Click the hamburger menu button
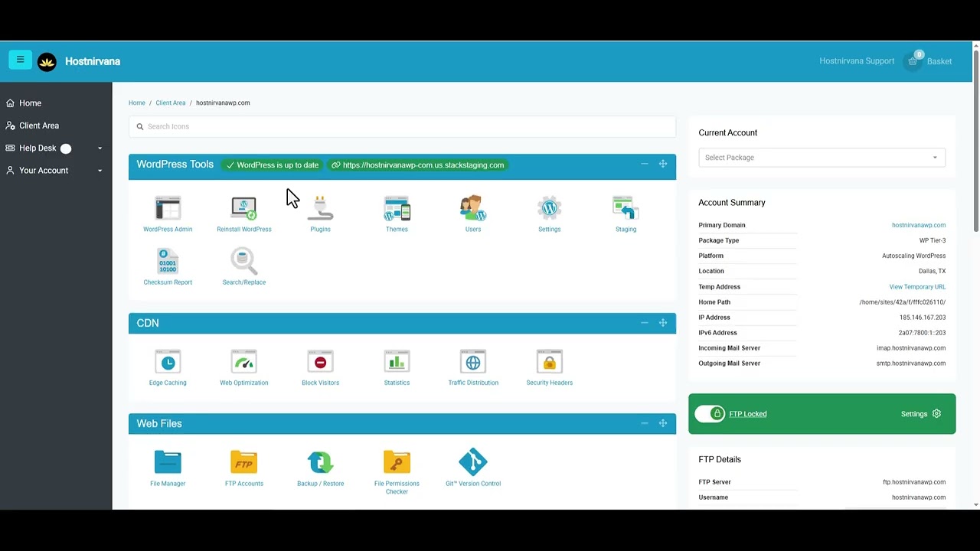 pos(21,60)
